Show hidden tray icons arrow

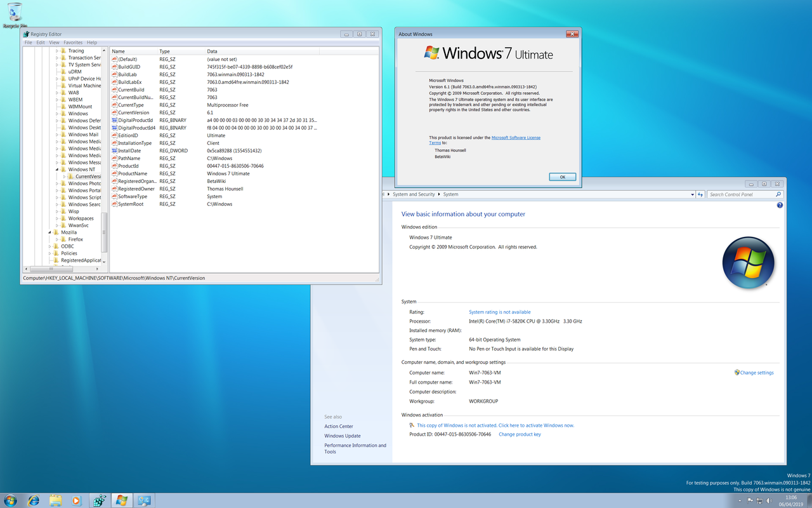[x=740, y=500]
